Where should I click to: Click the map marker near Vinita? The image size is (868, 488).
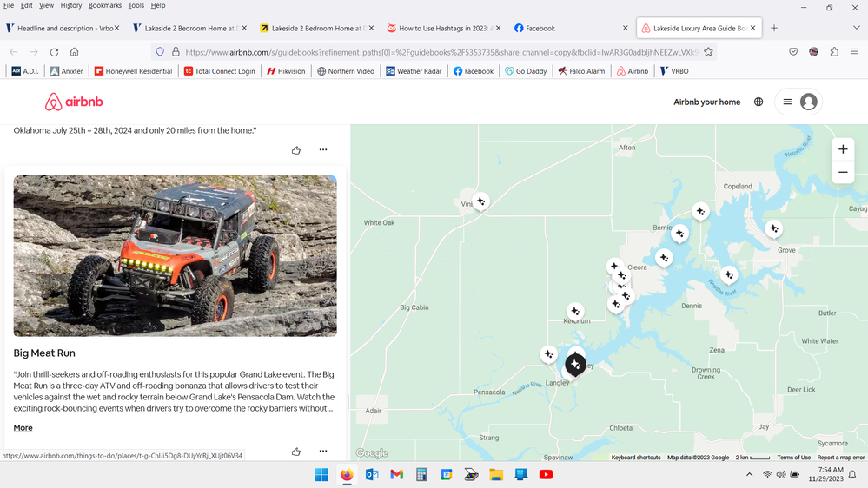click(480, 201)
